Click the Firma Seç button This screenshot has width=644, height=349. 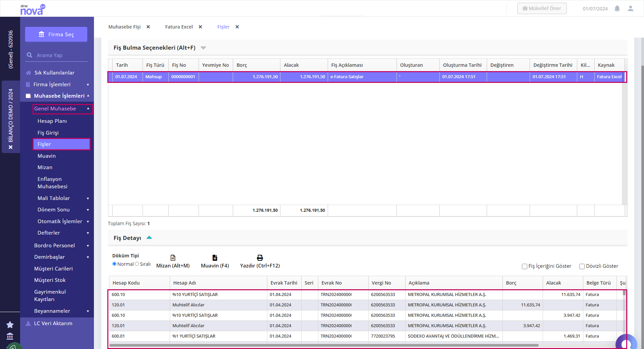coord(56,34)
